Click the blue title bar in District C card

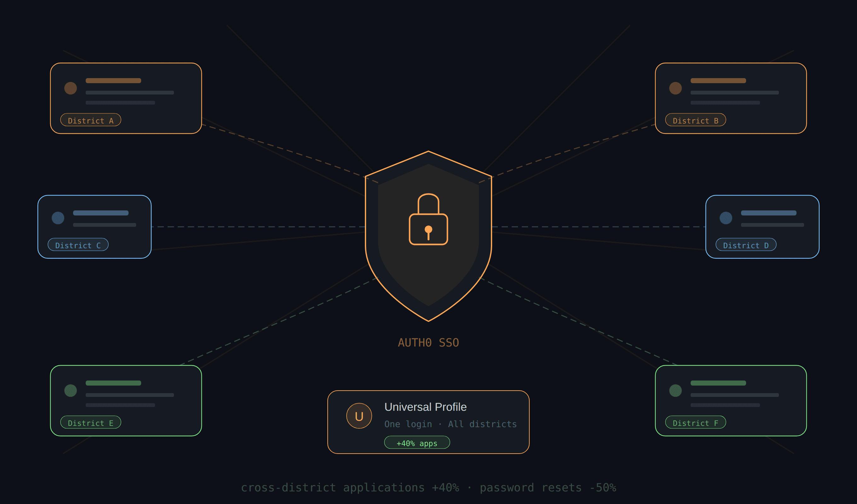click(101, 213)
